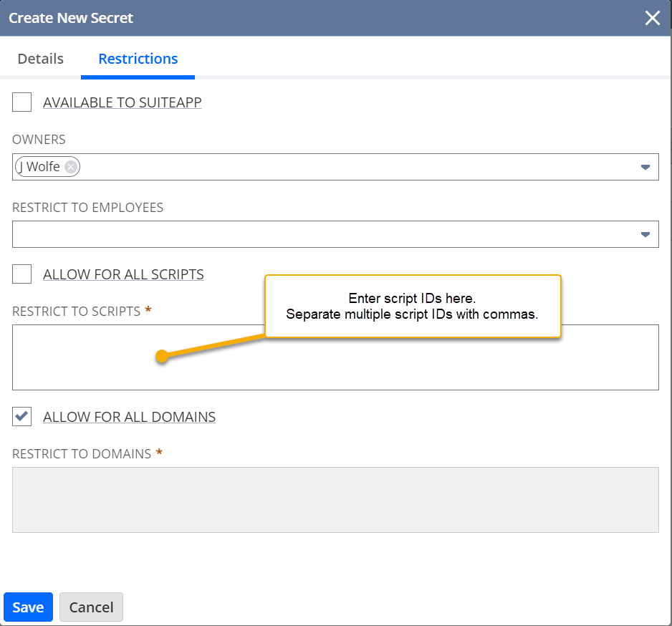
Task: Enable the Available to SuiteApp checkbox
Action: pos(22,102)
